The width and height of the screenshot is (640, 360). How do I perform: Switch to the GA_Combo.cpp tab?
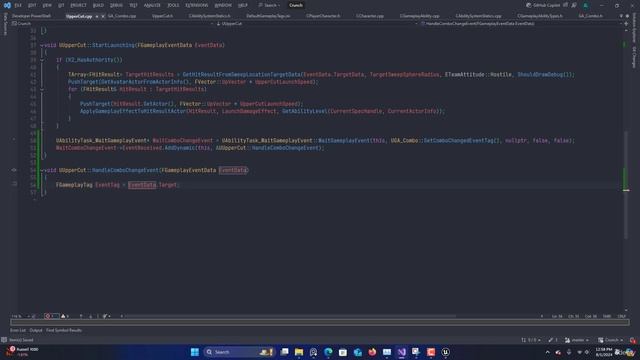coord(122,16)
